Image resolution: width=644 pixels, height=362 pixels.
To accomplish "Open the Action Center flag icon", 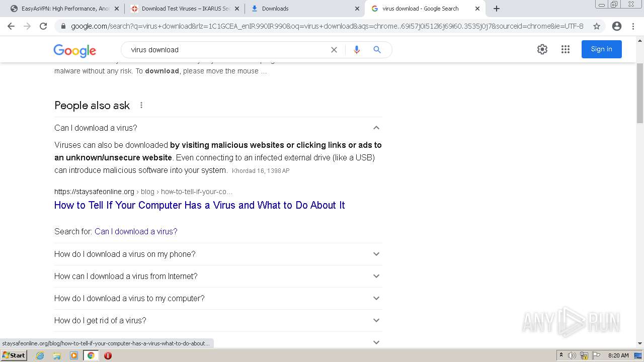I will (x=596, y=355).
